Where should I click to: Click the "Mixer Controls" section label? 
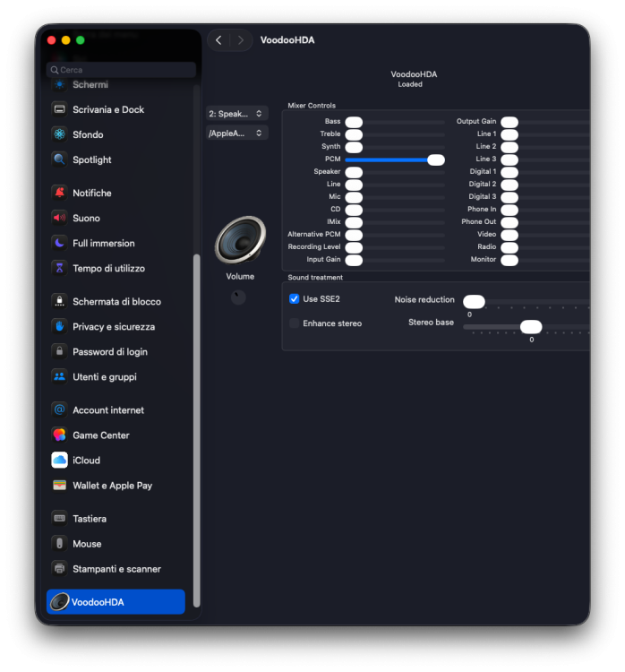pyautogui.click(x=312, y=106)
